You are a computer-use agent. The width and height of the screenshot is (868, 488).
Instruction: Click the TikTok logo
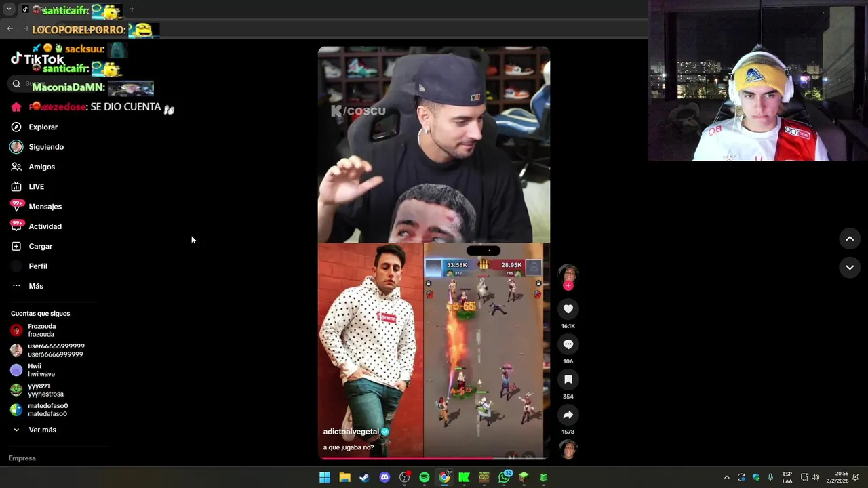coord(37,59)
